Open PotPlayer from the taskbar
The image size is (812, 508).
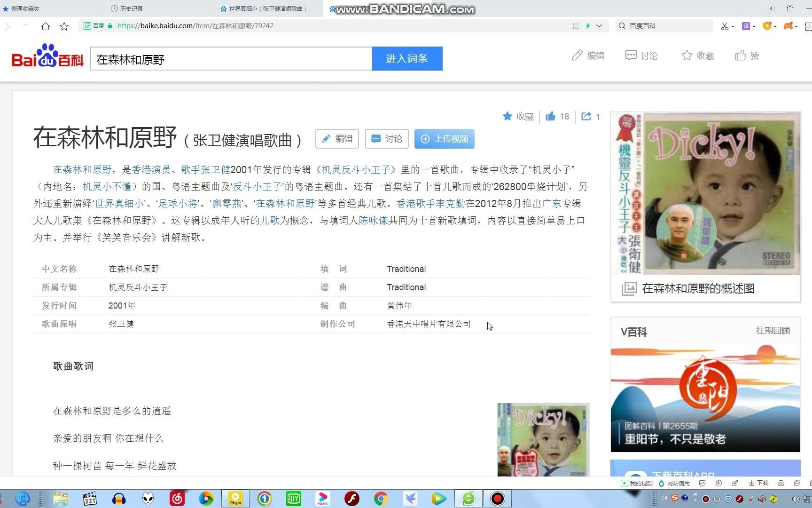click(235, 499)
